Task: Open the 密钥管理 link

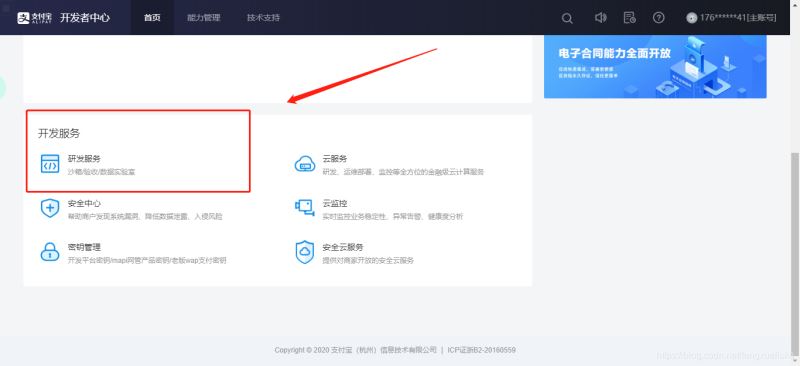Action: (x=84, y=247)
